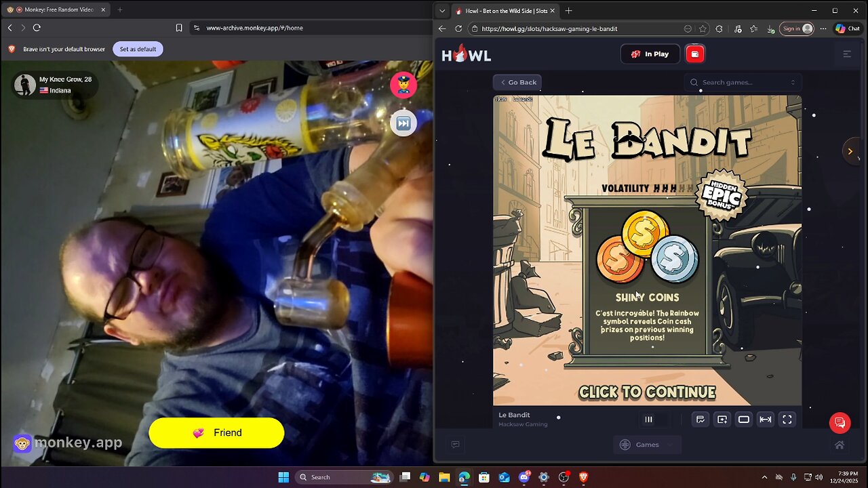The height and width of the screenshot is (488, 868).
Task: Click Brave 'Set as default' button
Action: tap(138, 49)
